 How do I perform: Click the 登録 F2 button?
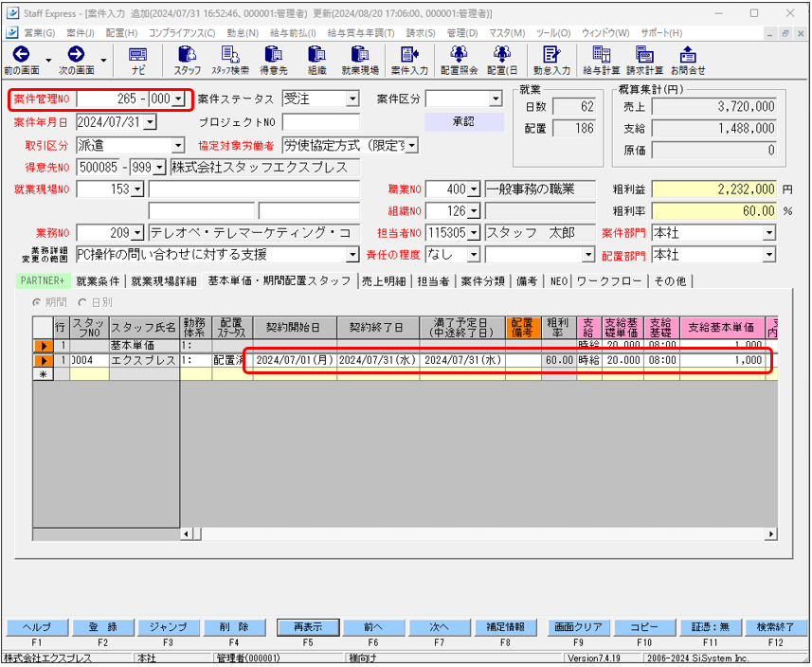click(102, 627)
